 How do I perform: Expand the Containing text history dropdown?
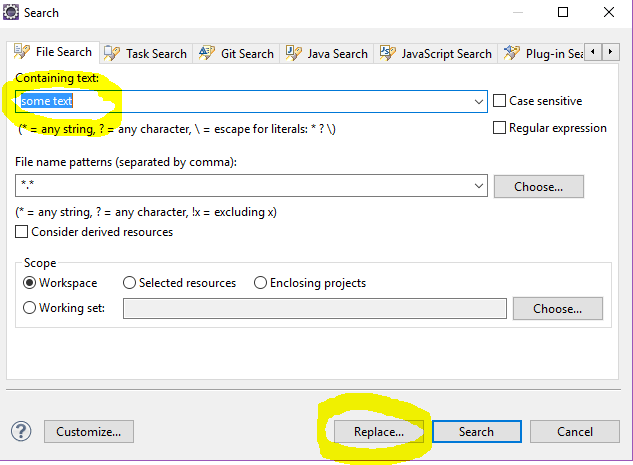[479, 101]
